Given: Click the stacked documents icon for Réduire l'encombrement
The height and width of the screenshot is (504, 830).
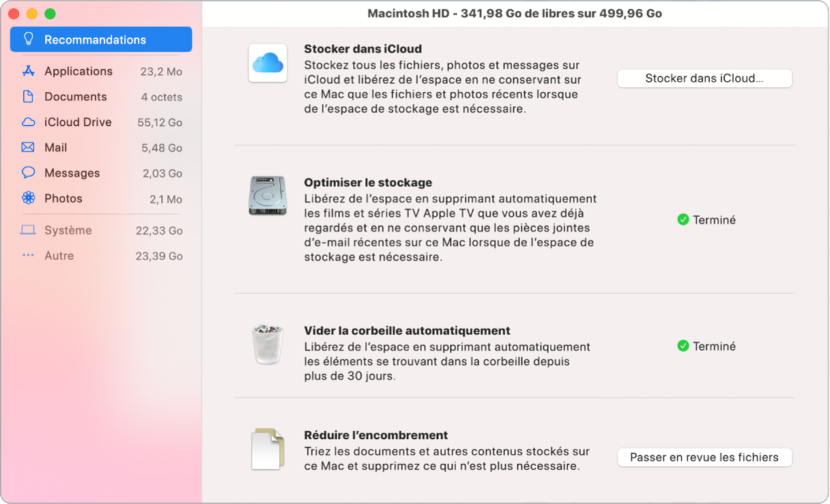Looking at the screenshot, I should tap(268, 450).
